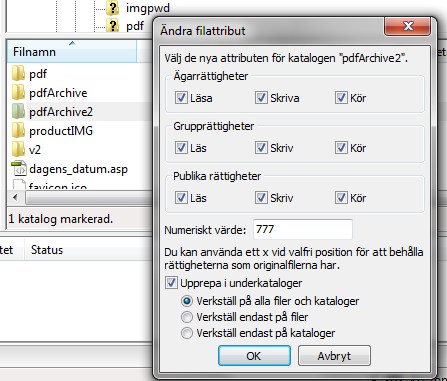Disable Upprepa i underkataloger checkbox
Image resolution: width=447 pixels, height=381 pixels.
(171, 283)
